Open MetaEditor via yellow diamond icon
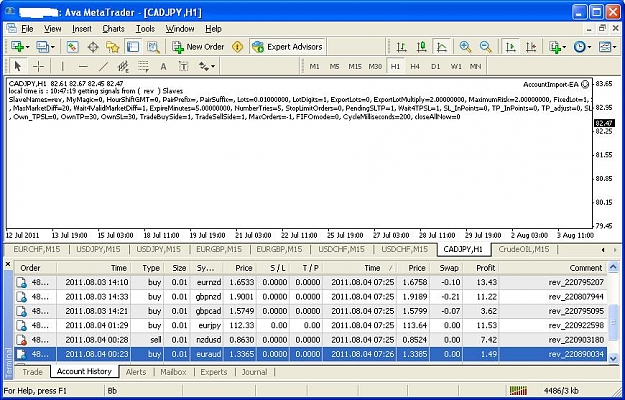Viewport: 625px width, 400px height. pos(237,47)
